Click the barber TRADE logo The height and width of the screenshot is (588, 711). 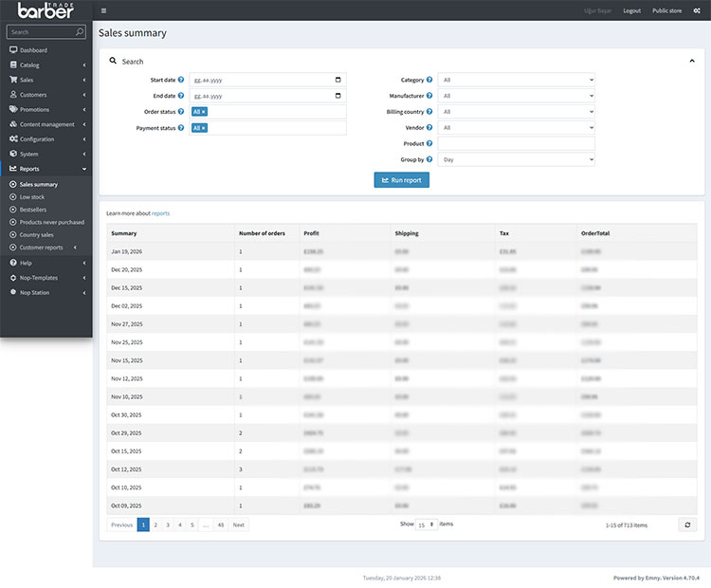tap(46, 10)
